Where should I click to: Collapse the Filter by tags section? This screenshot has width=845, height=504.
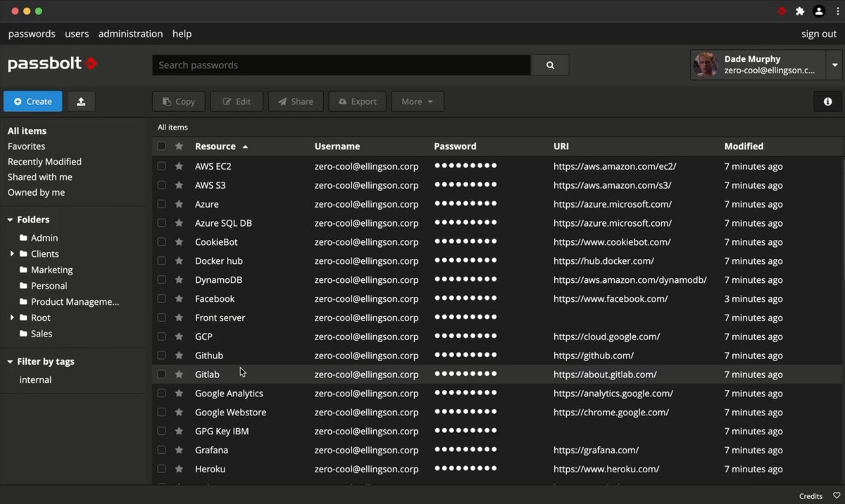coord(11,362)
